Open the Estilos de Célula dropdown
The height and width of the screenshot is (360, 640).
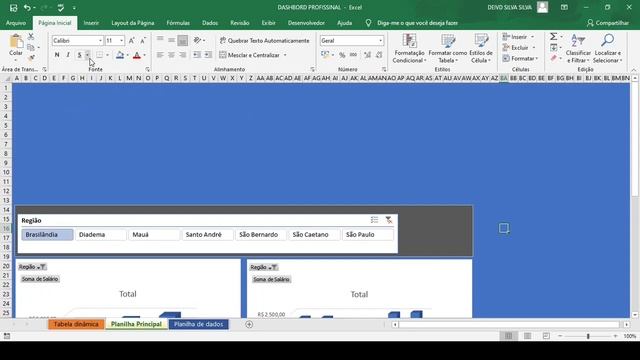click(481, 49)
